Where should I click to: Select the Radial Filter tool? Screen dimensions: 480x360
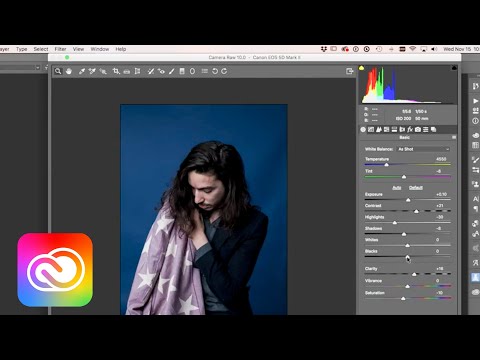point(192,71)
